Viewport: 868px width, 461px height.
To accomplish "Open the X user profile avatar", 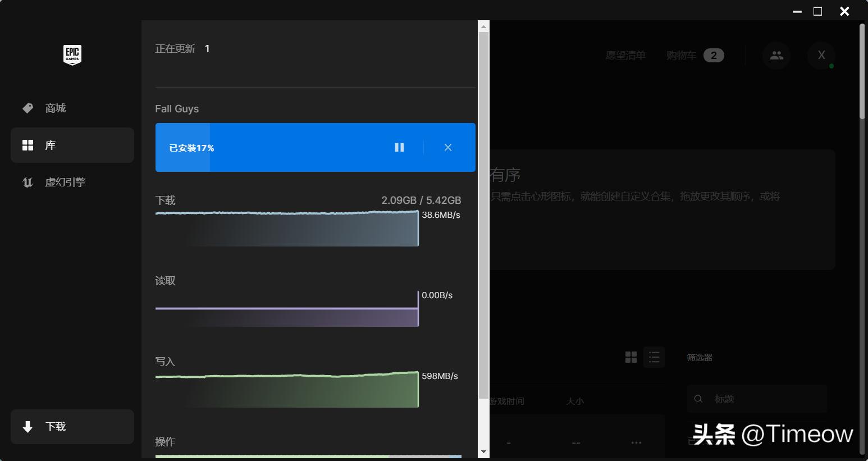I will coord(821,55).
